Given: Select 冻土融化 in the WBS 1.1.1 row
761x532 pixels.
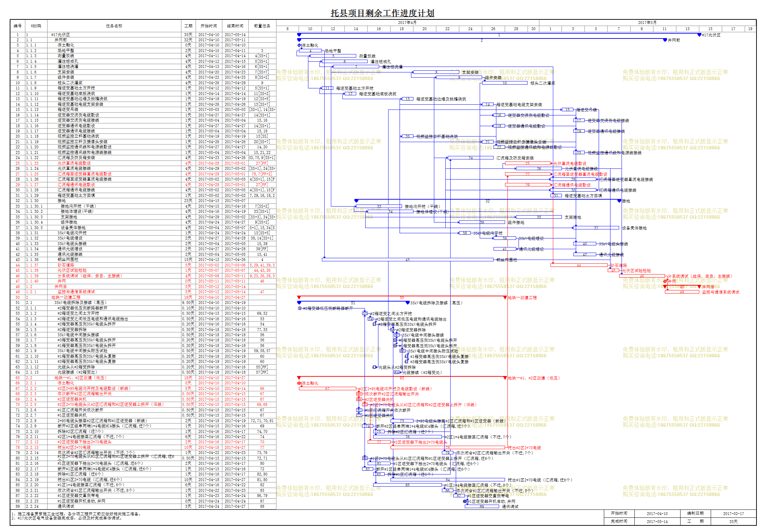Looking at the screenshot, I should coord(66,45).
